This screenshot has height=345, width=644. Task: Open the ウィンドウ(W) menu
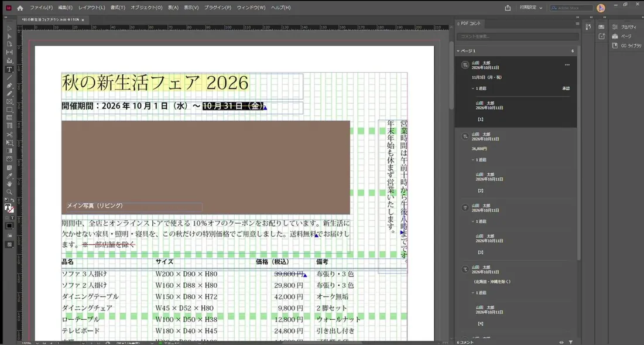click(251, 8)
